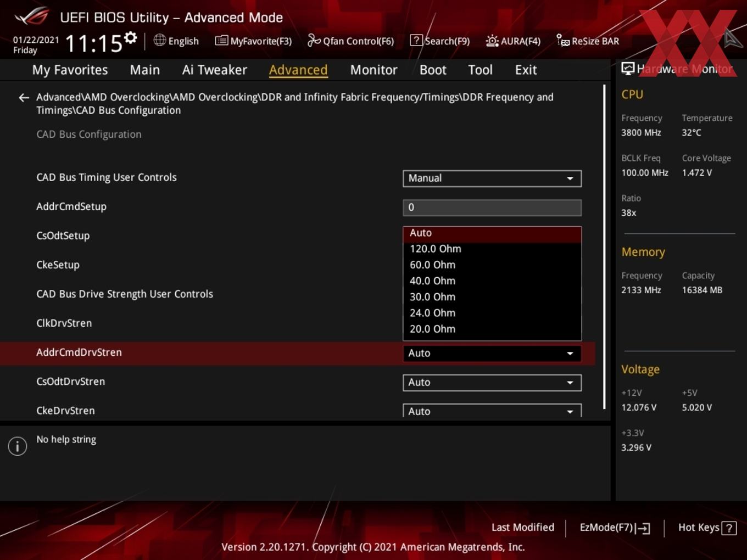Toggle ReSize BAR option

588,41
